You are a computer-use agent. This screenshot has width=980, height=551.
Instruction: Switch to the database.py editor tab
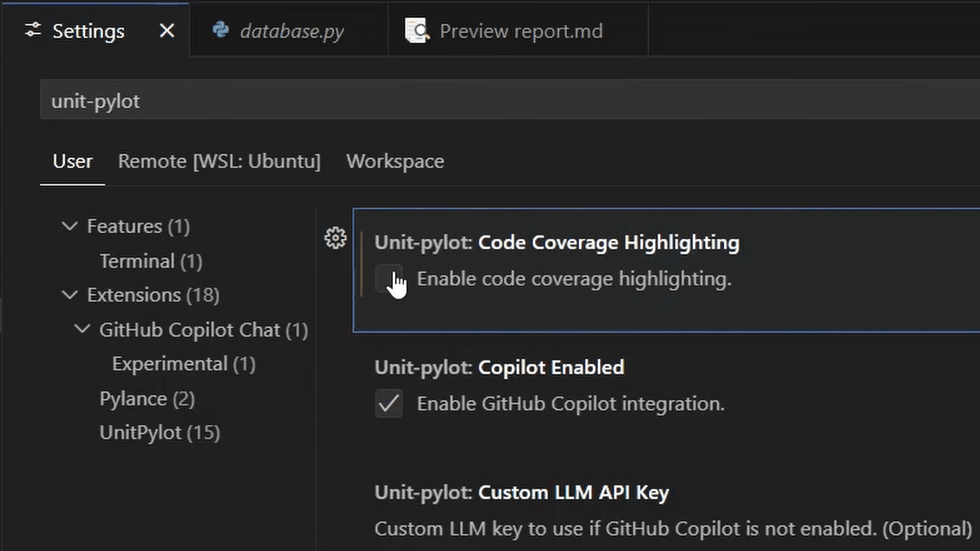(291, 31)
